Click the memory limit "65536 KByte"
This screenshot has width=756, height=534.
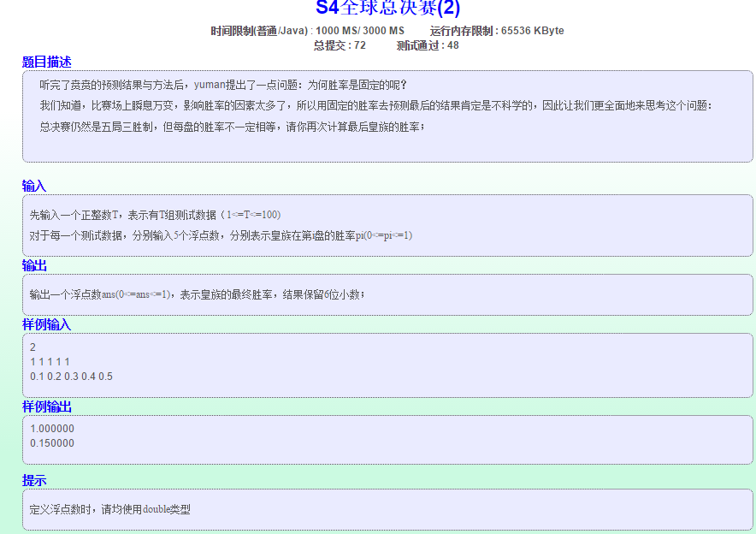click(532, 31)
